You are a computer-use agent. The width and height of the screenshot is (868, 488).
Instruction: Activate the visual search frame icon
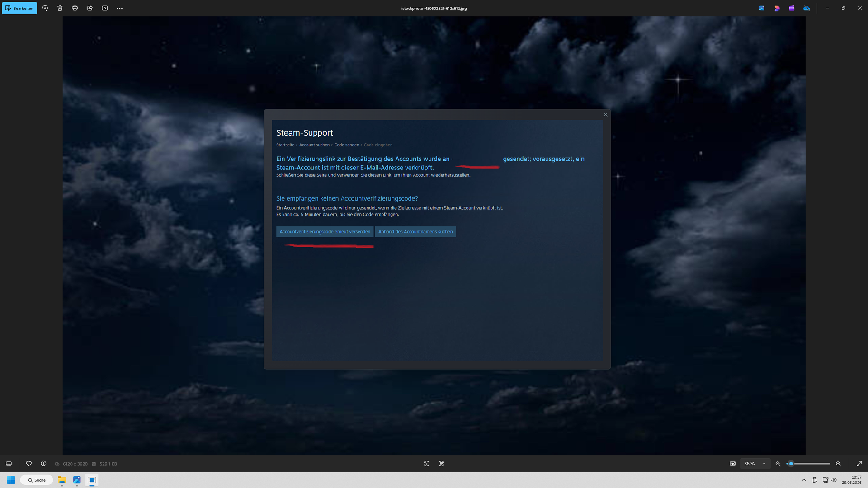tap(426, 464)
